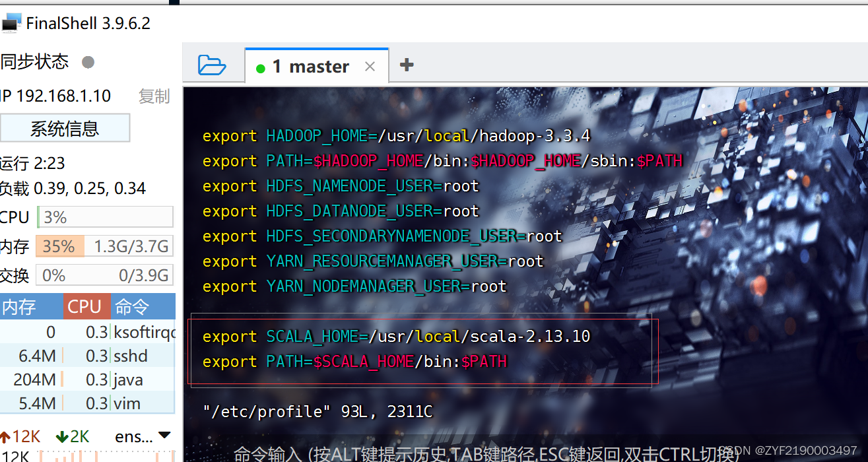Screen dimensions: 868x462
Task: Click the "/etc/profile" 93L status line
Action: click(317, 412)
